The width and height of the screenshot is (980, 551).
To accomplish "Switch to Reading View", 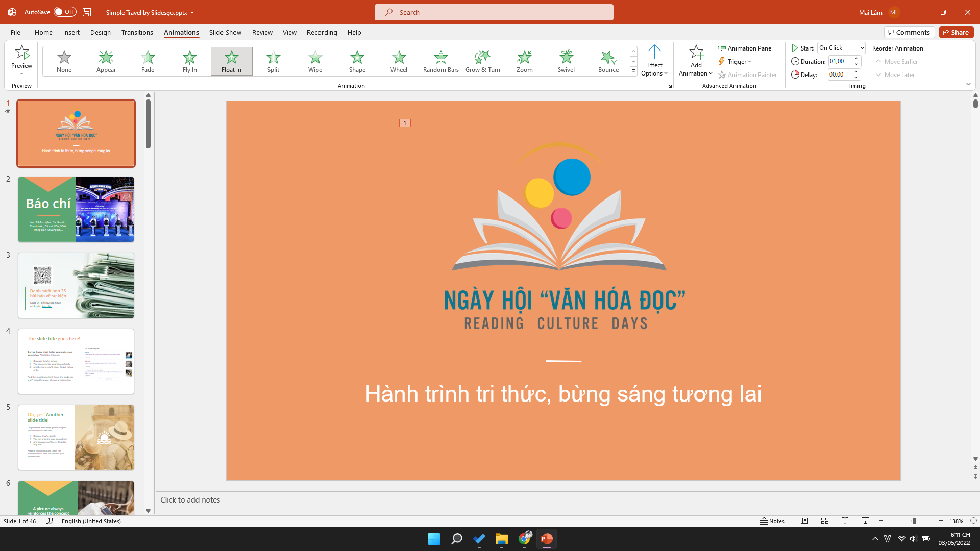I will point(845,521).
